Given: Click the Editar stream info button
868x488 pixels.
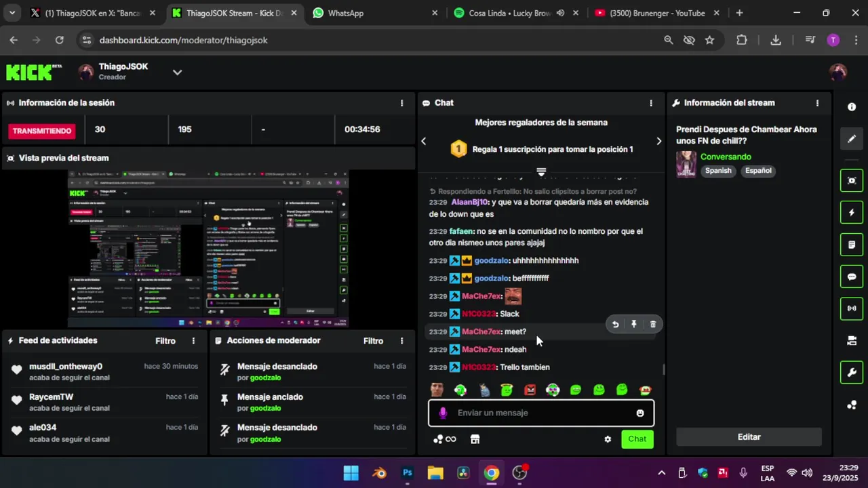Looking at the screenshot, I should coord(749,437).
